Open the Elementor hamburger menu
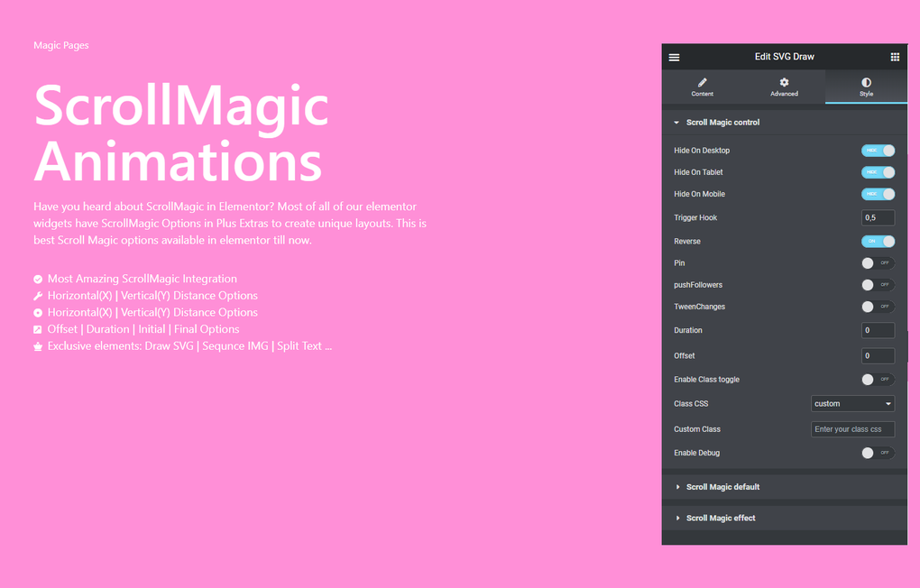Image resolution: width=920 pixels, height=588 pixels. tap(674, 56)
